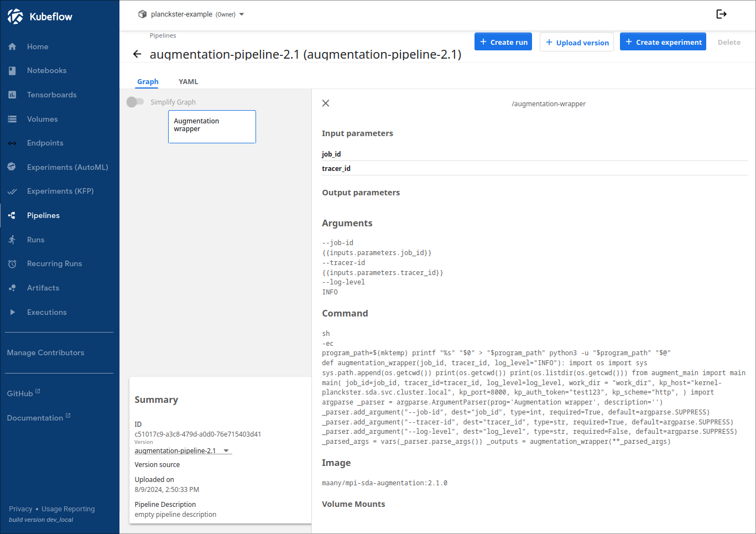Click the back arrow beside pipeline title

[137, 54]
